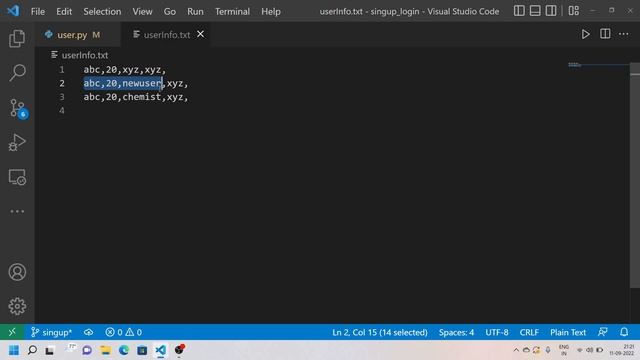Image resolution: width=640 pixels, height=360 pixels.
Task: Open the Manage gear icon
Action: pyautogui.click(x=17, y=306)
